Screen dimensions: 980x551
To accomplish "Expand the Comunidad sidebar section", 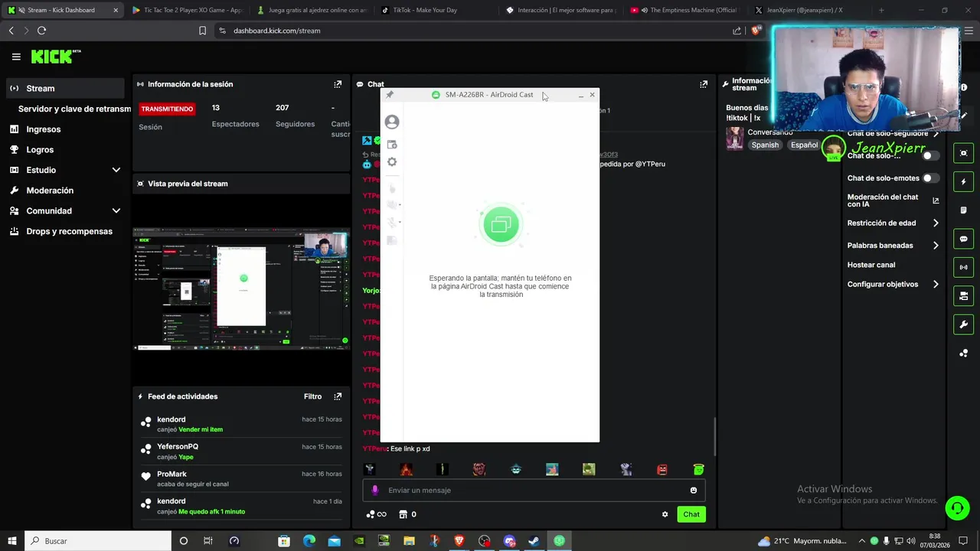I will click(x=116, y=210).
